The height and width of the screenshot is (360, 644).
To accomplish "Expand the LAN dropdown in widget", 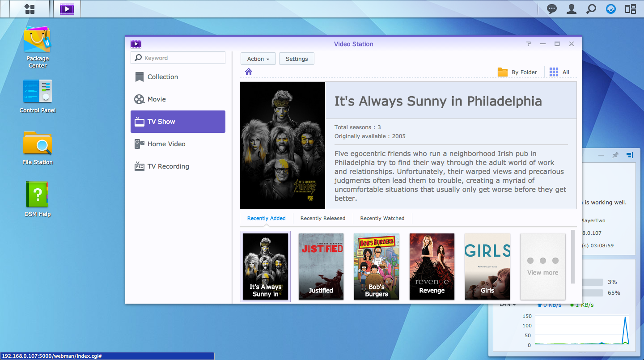I will point(508,305).
